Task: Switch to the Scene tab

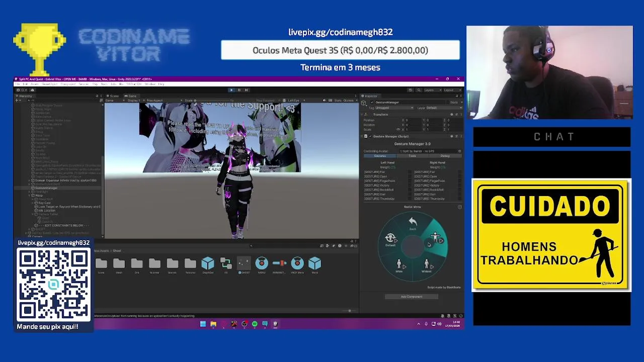Action: point(113,96)
